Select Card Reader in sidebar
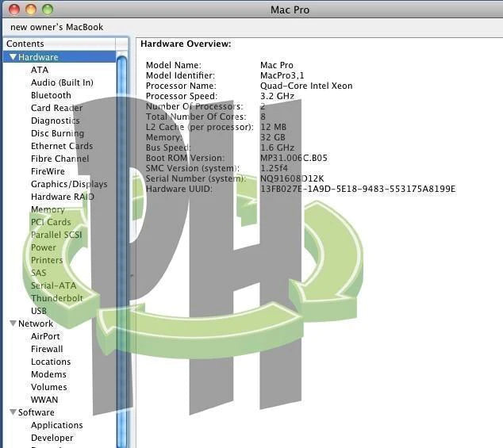Image resolution: width=503 pixels, height=448 pixels. click(x=56, y=108)
